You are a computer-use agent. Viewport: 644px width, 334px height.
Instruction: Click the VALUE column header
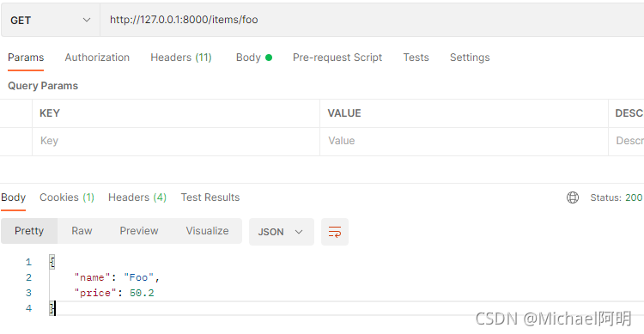coord(344,113)
